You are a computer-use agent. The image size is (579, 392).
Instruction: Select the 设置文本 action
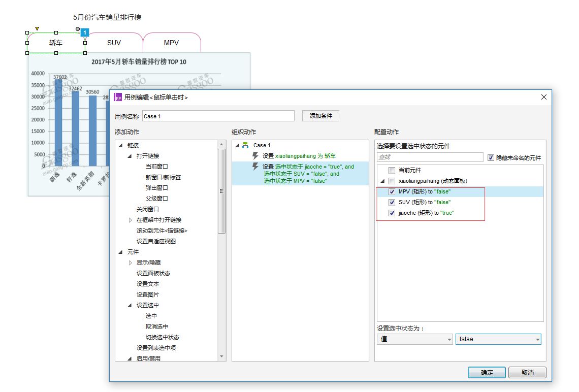pyautogui.click(x=148, y=284)
